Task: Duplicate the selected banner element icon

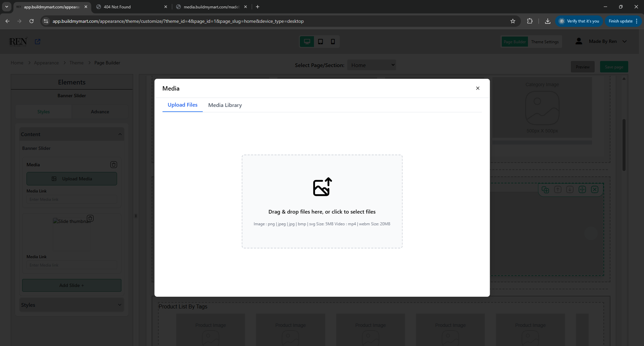Action: (x=545, y=189)
